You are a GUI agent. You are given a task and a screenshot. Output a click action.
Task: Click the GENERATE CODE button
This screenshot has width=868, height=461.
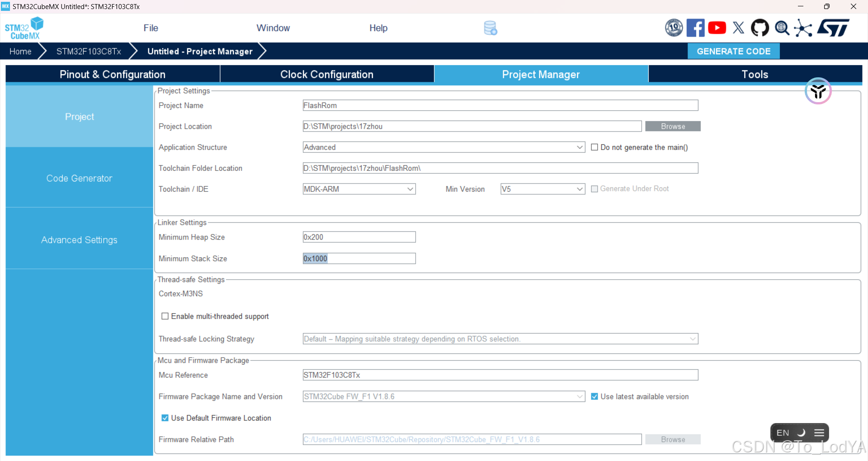click(733, 51)
